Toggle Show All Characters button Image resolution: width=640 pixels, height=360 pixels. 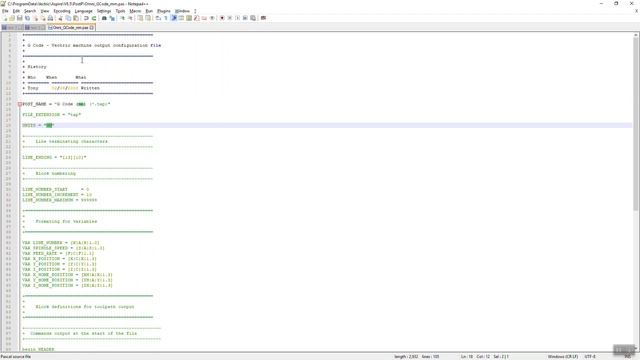(x=166, y=18)
